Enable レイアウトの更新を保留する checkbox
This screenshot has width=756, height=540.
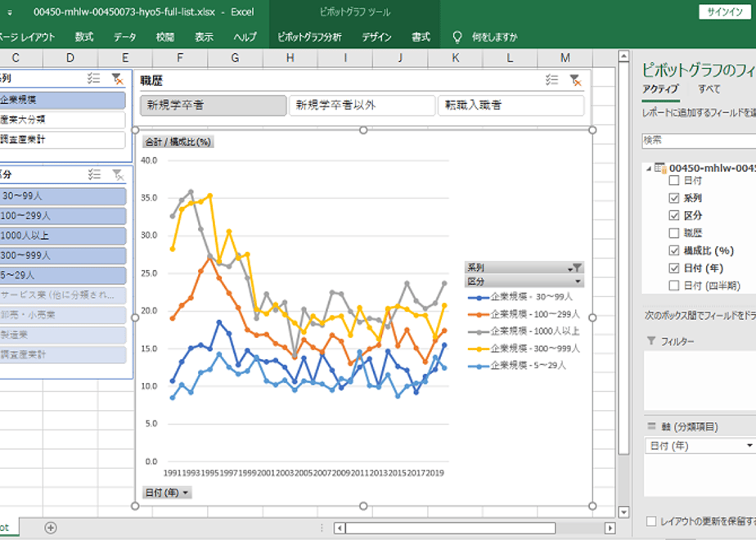coord(651,521)
